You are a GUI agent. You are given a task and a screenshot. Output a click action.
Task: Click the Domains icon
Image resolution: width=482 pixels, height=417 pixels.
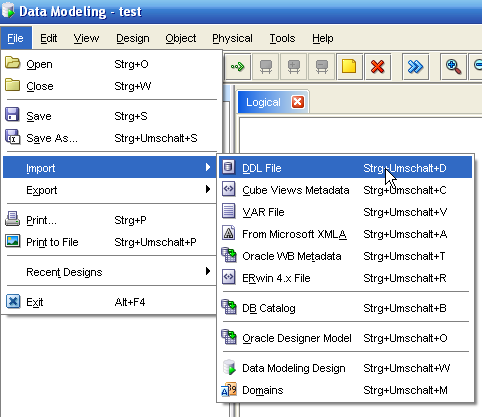(229, 389)
